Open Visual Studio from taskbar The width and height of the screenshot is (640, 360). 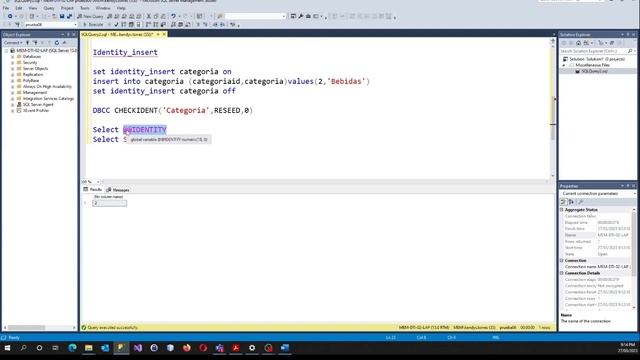138,348
